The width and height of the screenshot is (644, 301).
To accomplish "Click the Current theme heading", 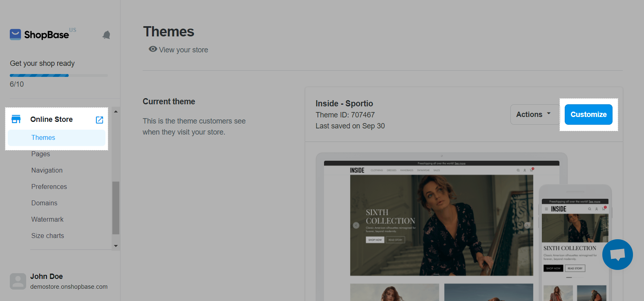I will [x=169, y=101].
